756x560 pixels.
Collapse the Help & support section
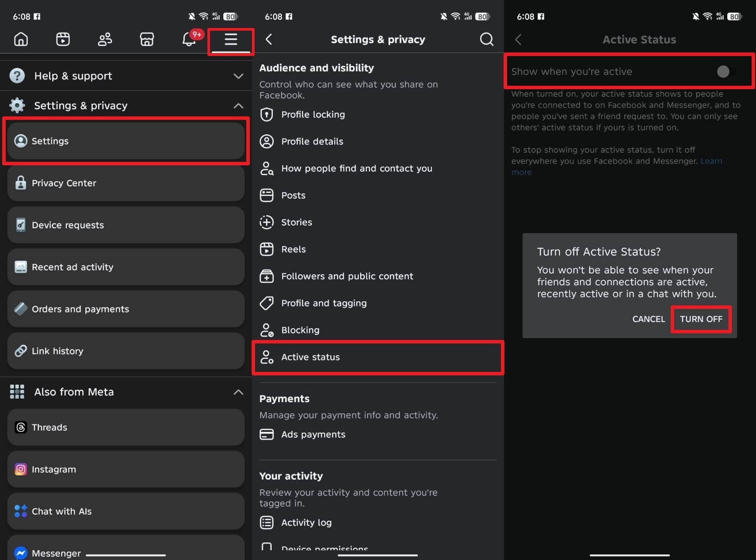coord(238,76)
